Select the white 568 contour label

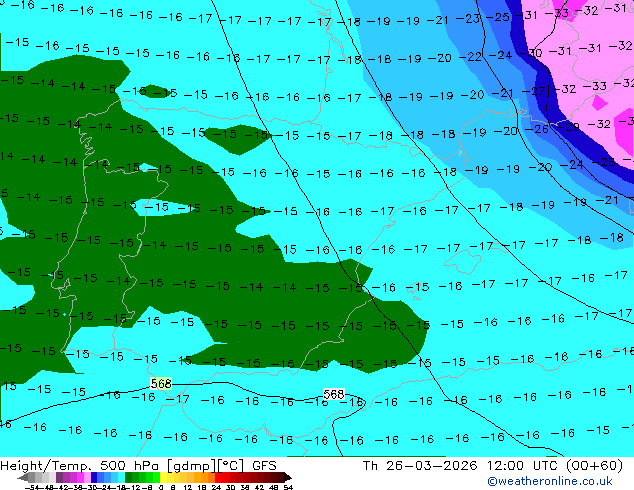(334, 394)
